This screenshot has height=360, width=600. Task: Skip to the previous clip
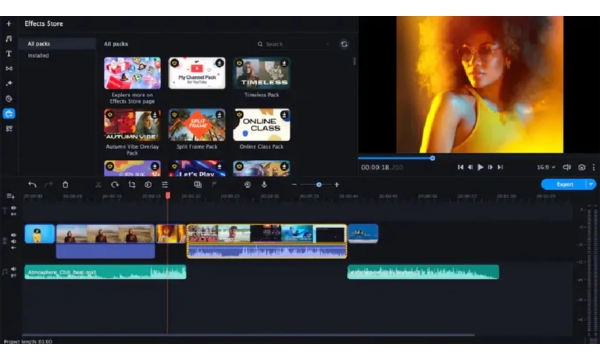point(460,167)
